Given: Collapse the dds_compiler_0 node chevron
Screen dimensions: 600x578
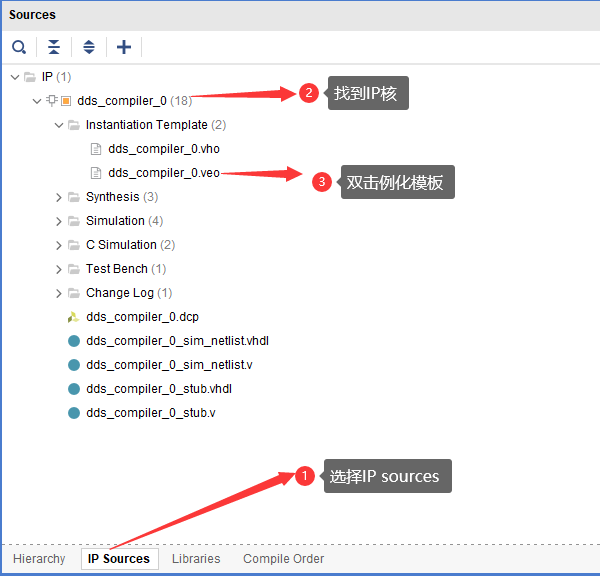Looking at the screenshot, I should (x=37, y=101).
